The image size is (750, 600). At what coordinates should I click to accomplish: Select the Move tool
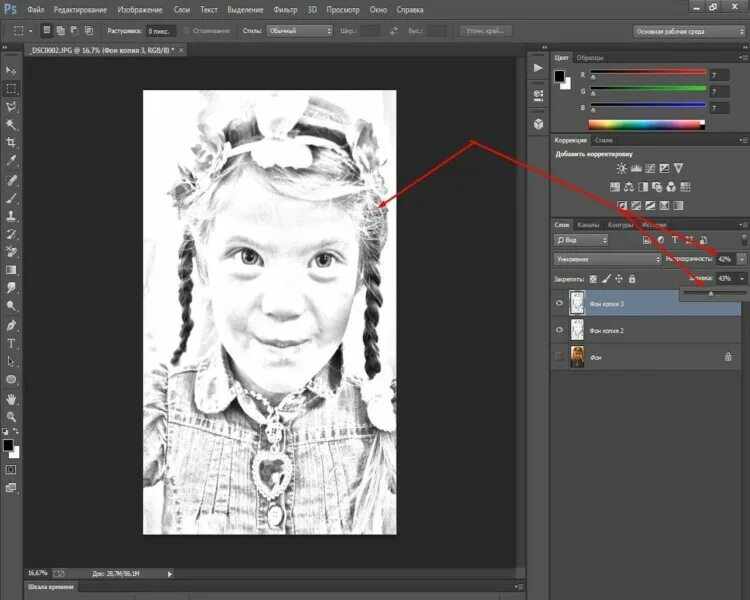(11, 70)
